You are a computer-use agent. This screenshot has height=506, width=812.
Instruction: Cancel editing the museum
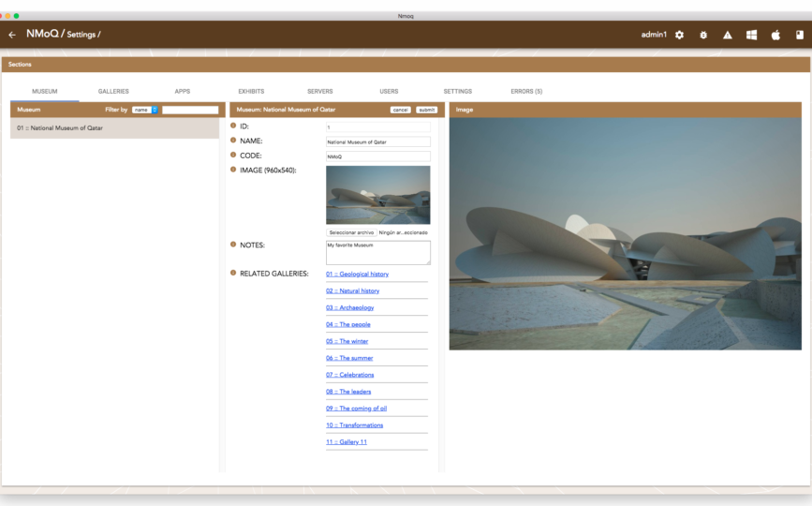(x=400, y=110)
